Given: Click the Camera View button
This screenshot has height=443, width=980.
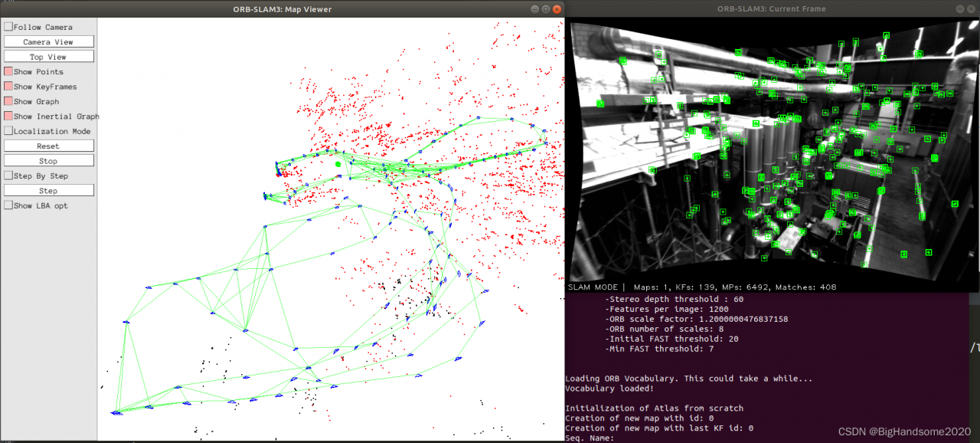Looking at the screenshot, I should point(48,41).
